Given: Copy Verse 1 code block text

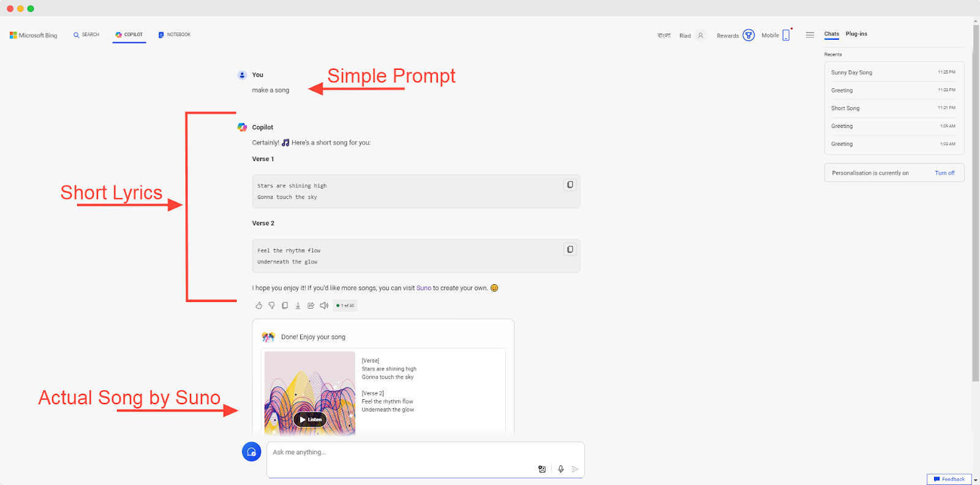Looking at the screenshot, I should (x=570, y=185).
